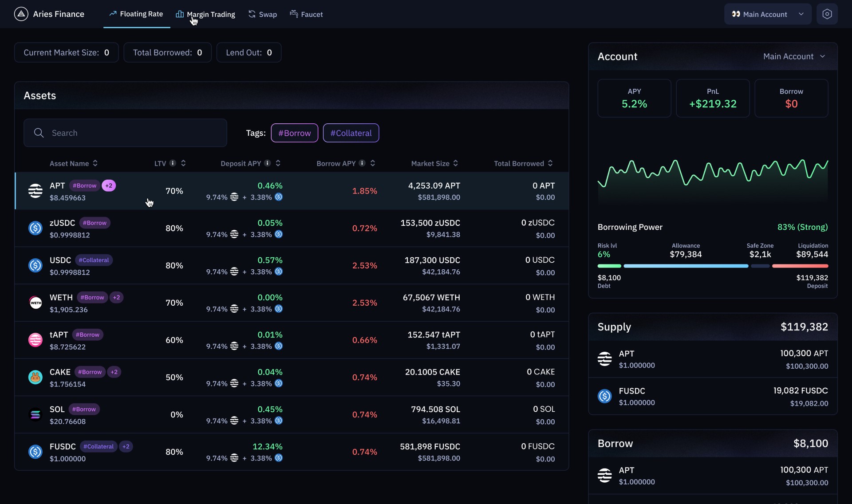Click the zUSDC token icon
The width and height of the screenshot is (852, 504).
click(x=35, y=228)
